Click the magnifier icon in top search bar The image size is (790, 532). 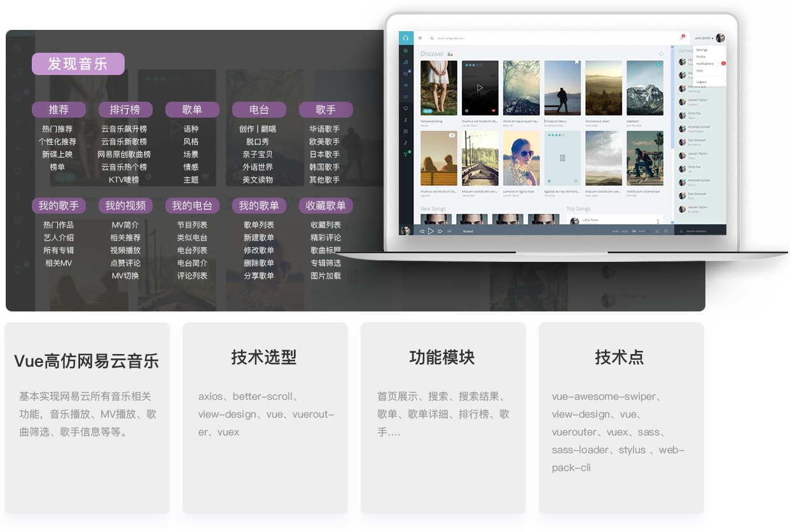(x=432, y=38)
